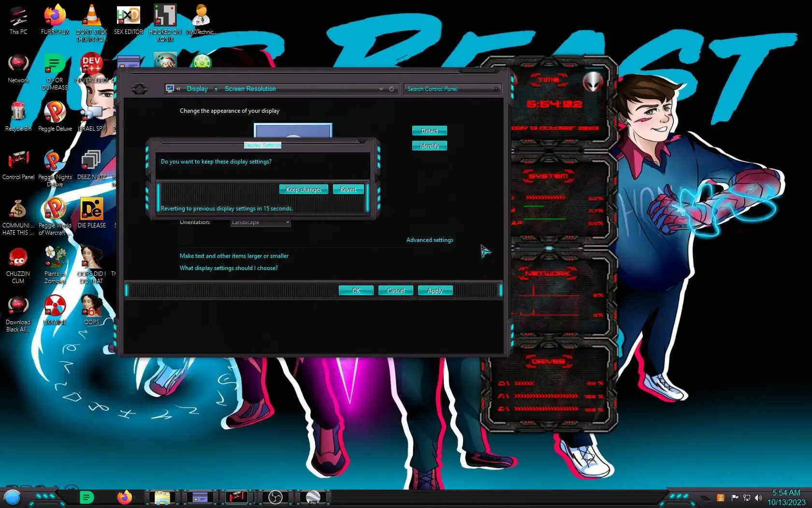Open the Network desktop icon
The image size is (812, 508).
[x=18, y=68]
